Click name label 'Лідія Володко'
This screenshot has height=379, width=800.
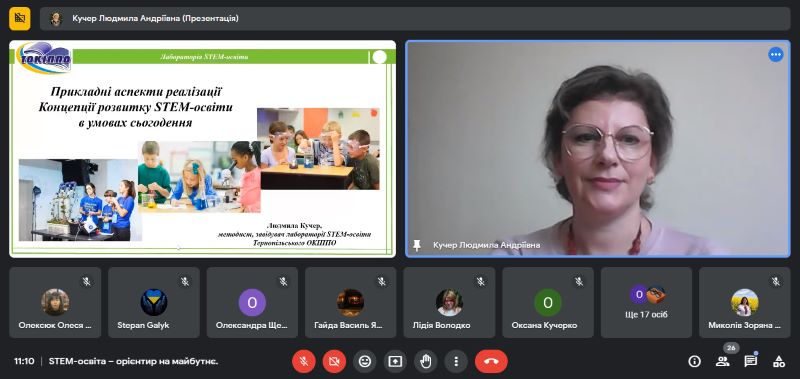pyautogui.click(x=441, y=325)
